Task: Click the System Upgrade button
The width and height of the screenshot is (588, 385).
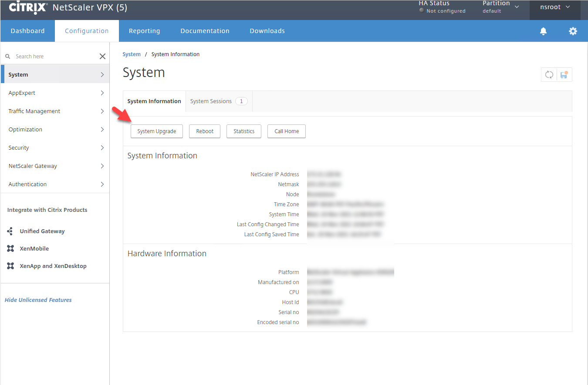Action: coord(157,131)
